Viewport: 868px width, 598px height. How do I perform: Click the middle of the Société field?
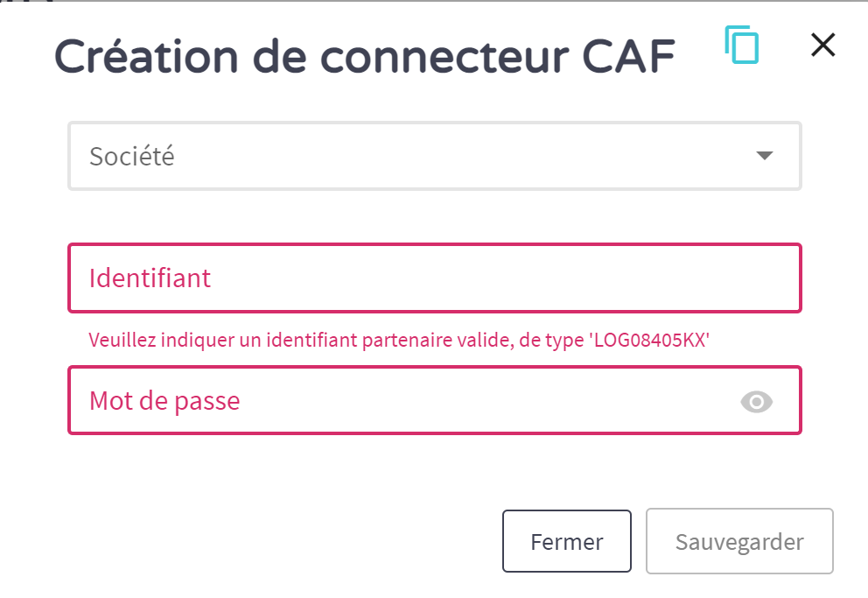[434, 156]
